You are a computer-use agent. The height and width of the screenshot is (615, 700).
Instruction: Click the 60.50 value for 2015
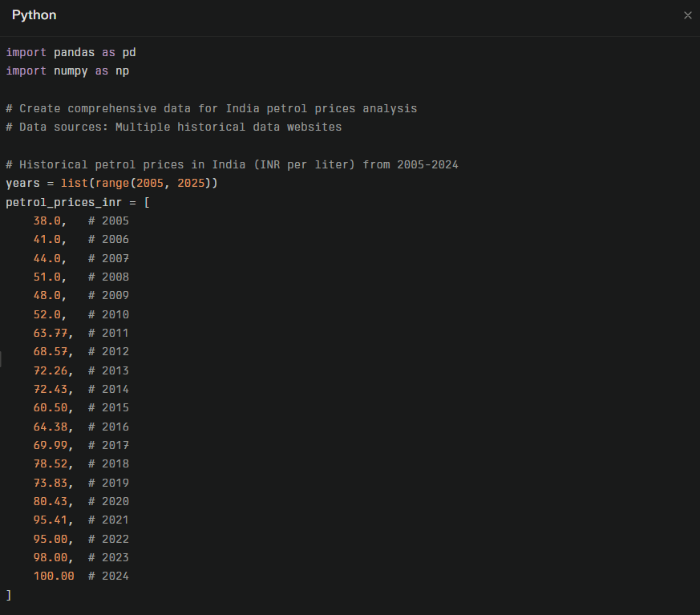pos(51,407)
